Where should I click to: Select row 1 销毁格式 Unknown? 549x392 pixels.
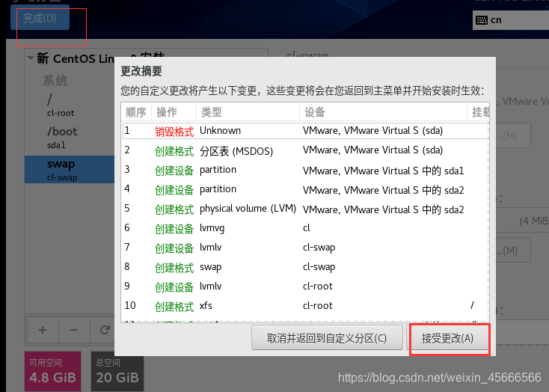tap(305, 131)
